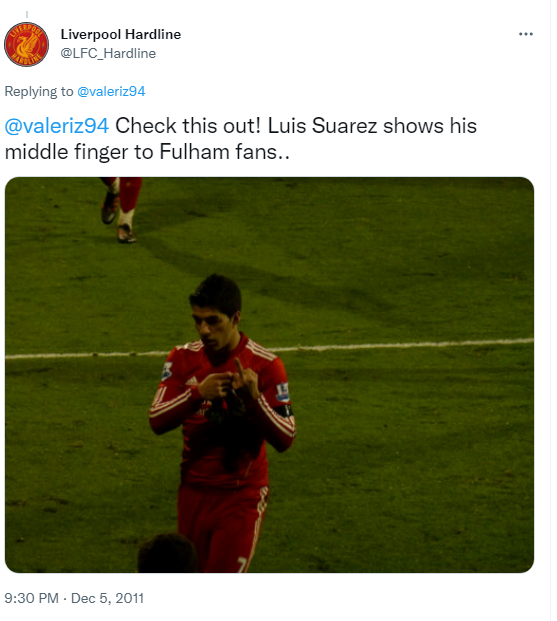Click the thread connector line above avatar
Screen dimensions: 557x621
point(27,15)
